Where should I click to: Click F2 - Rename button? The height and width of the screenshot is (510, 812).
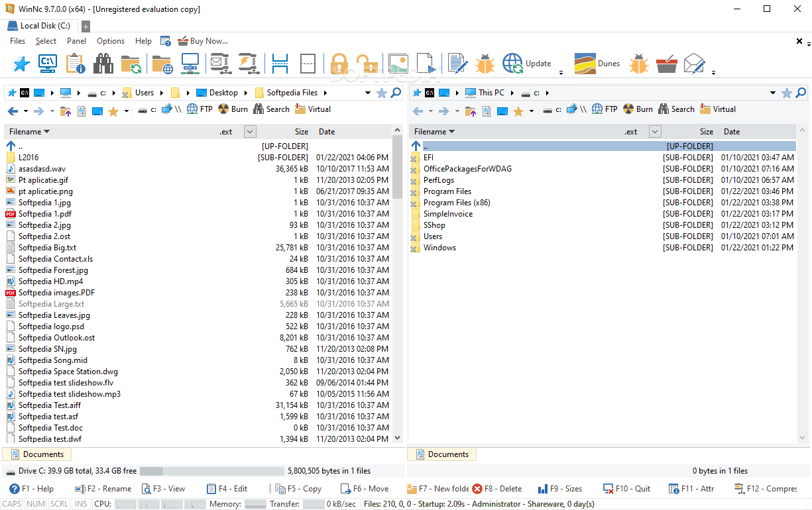point(103,489)
